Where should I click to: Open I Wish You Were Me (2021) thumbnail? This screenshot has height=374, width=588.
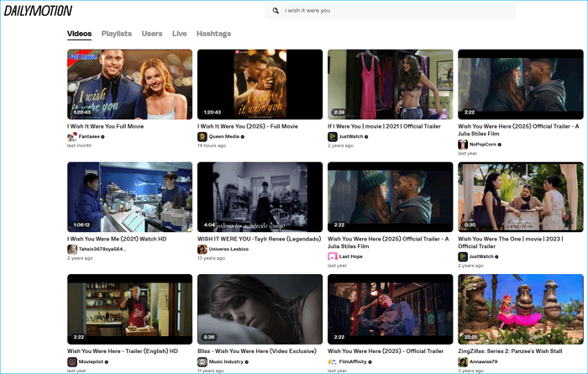(129, 197)
